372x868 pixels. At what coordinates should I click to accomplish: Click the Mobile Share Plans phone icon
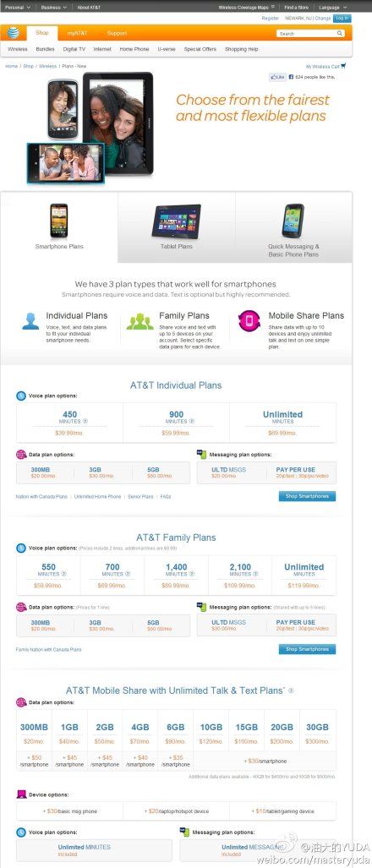tap(249, 321)
